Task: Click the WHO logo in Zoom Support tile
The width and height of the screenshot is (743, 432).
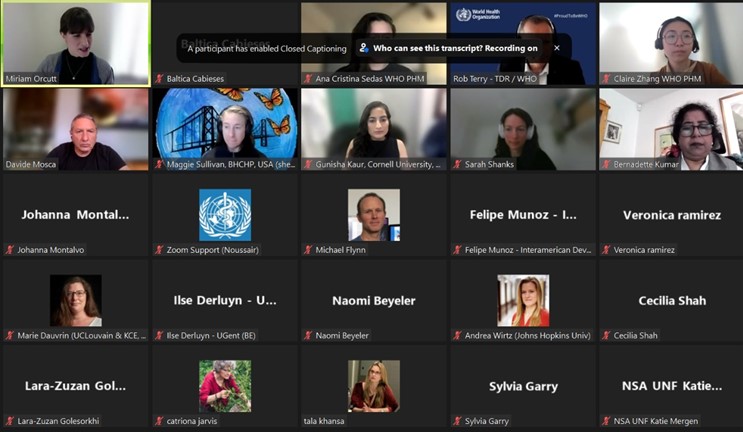Action: (224, 214)
